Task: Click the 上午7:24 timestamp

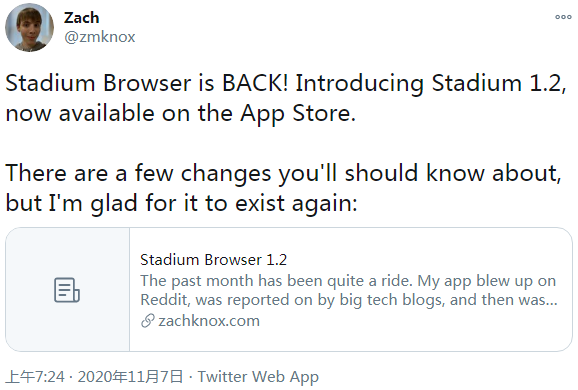Action: [x=35, y=377]
